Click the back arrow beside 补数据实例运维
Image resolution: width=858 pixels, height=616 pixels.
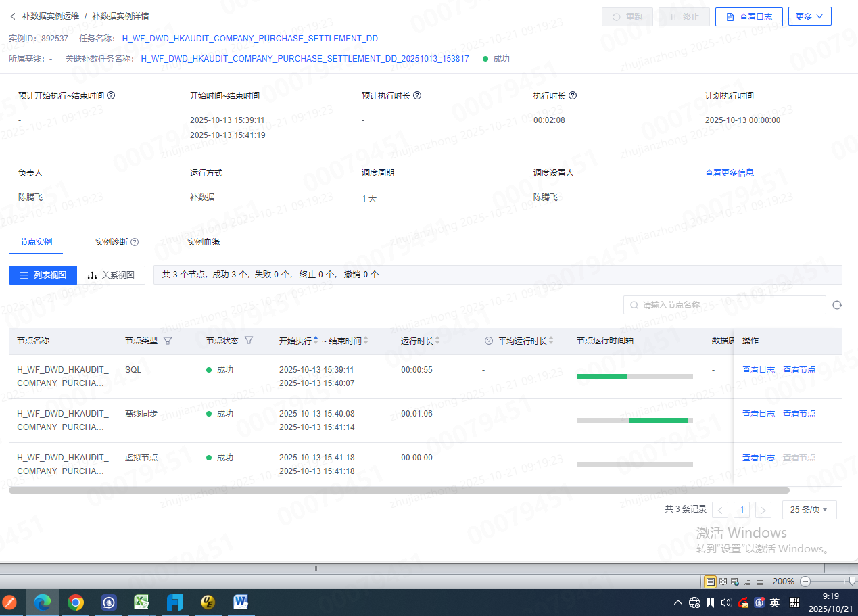point(13,16)
